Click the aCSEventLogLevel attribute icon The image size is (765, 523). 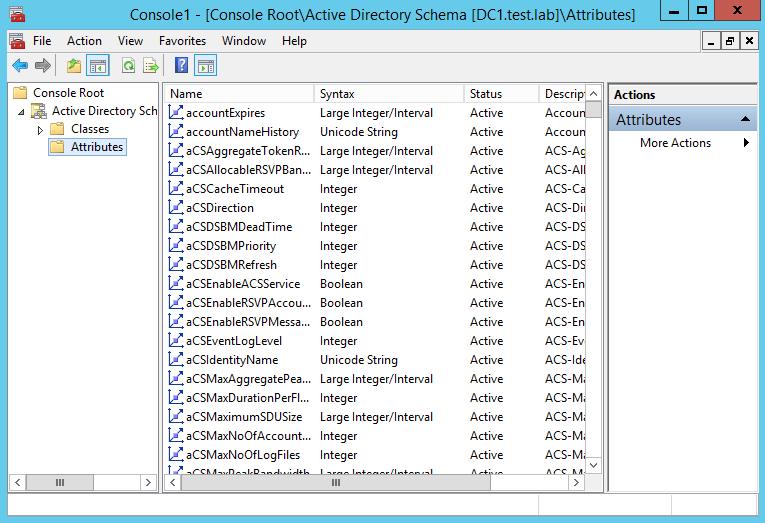pos(176,341)
